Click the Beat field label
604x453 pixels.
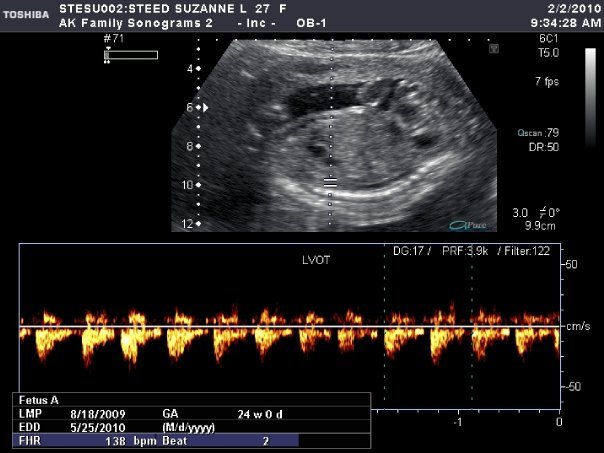point(174,441)
